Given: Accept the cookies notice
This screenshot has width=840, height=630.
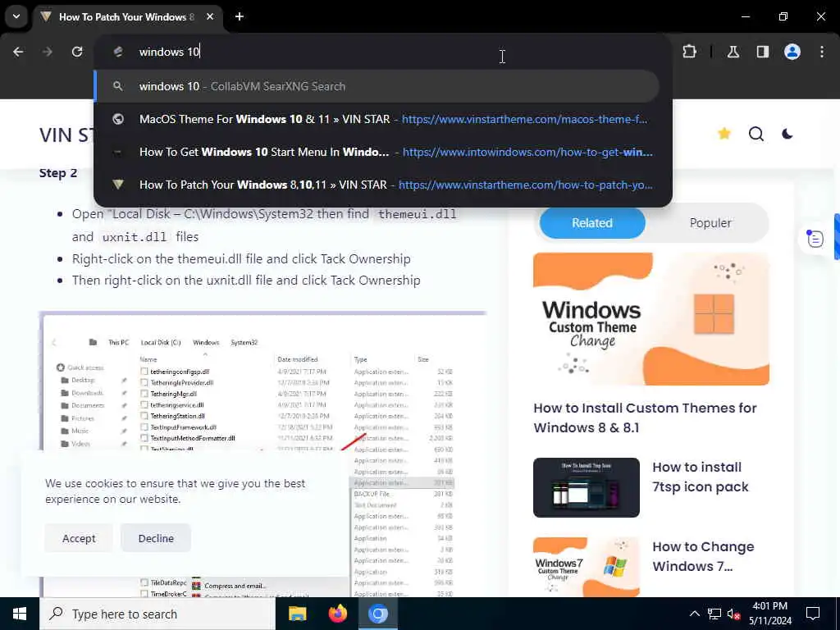Looking at the screenshot, I should (x=79, y=538).
